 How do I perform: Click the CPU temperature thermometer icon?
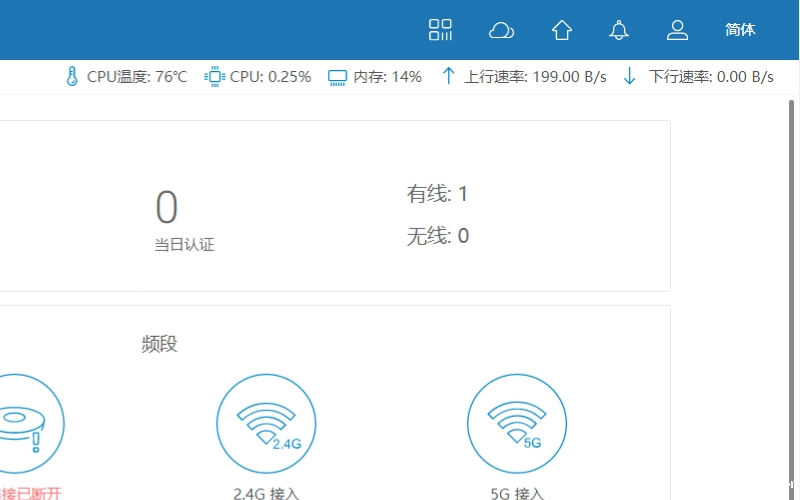(x=72, y=77)
